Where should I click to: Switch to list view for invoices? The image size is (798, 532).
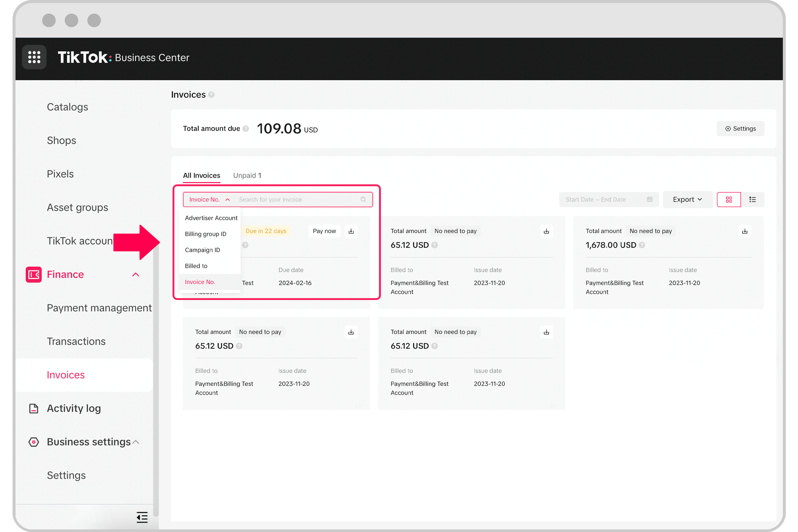pyautogui.click(x=753, y=199)
